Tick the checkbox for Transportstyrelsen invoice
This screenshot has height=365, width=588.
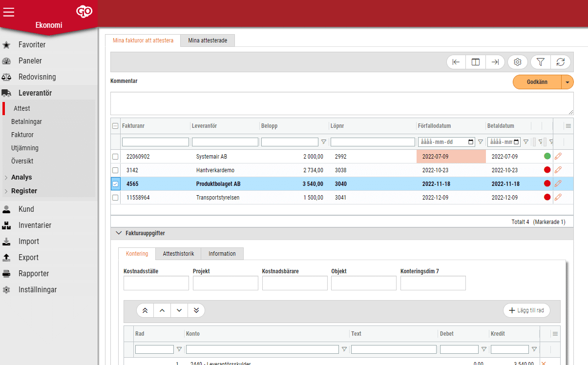pyautogui.click(x=115, y=198)
